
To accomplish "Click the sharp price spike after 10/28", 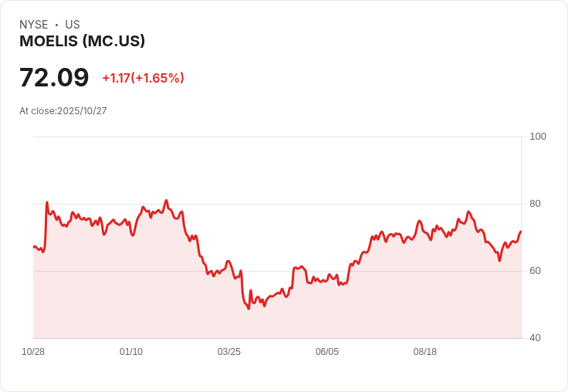I will click(47, 203).
